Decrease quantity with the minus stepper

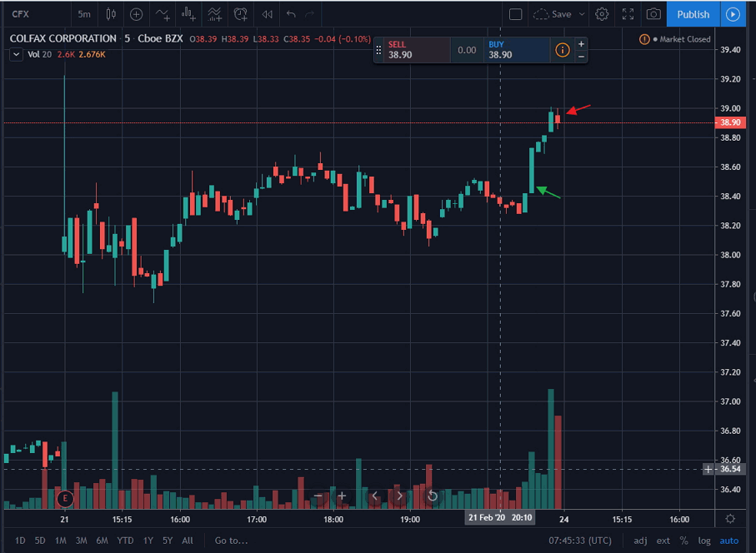click(x=582, y=57)
